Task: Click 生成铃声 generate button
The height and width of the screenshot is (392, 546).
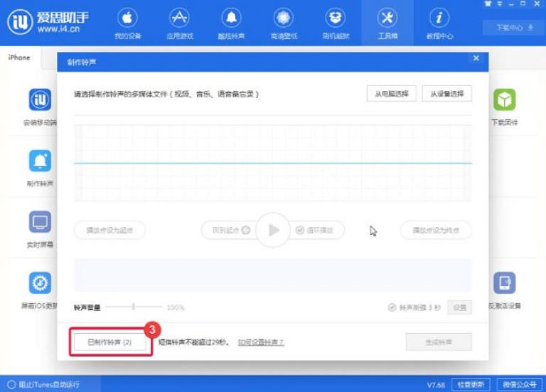Action: (439, 342)
